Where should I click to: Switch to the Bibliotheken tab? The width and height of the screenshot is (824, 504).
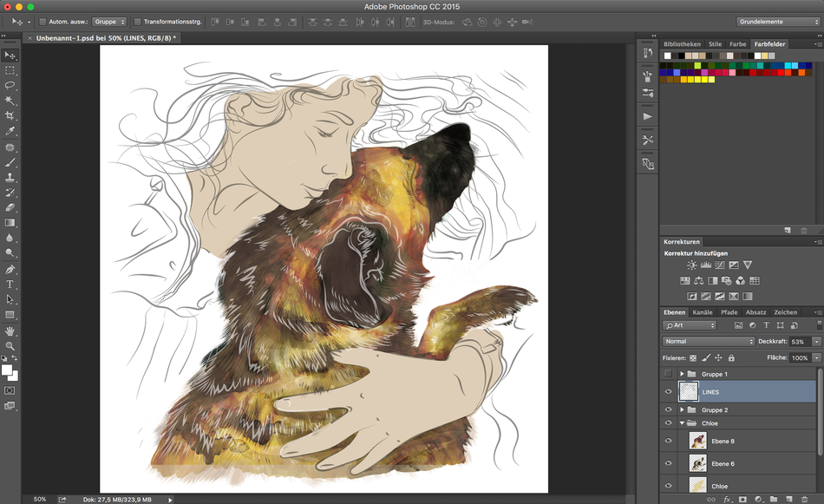(682, 44)
